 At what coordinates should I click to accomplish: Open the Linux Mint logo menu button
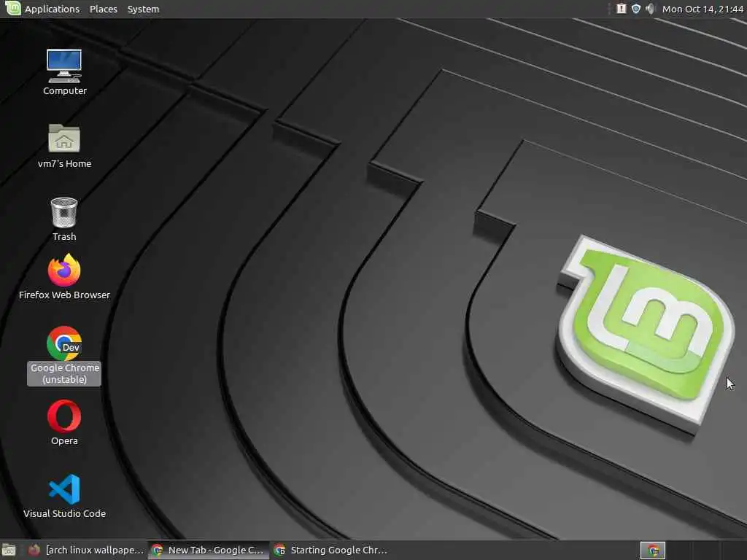coord(12,9)
